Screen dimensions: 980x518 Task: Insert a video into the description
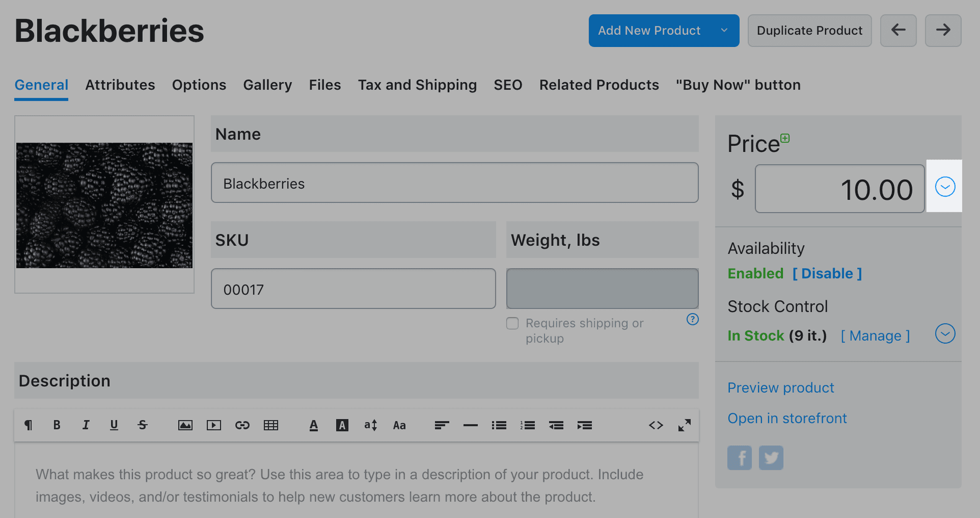point(214,425)
